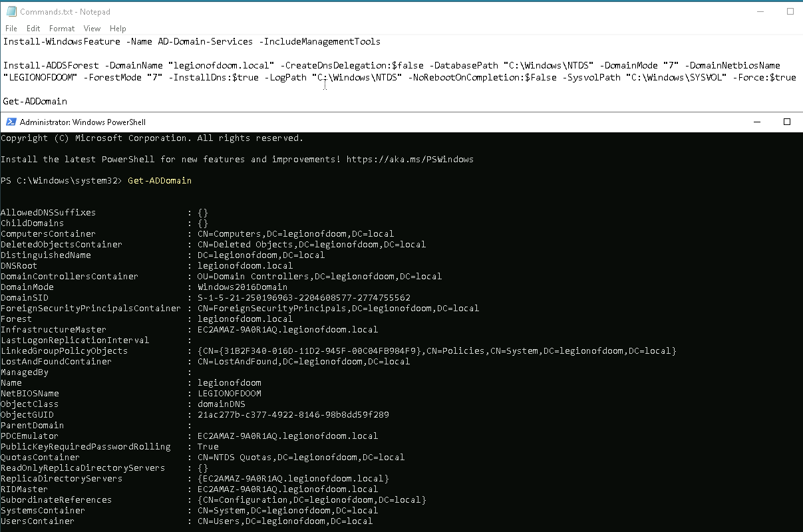The image size is (803, 532).
Task: Open Notepad's Format menu
Action: pos(62,29)
